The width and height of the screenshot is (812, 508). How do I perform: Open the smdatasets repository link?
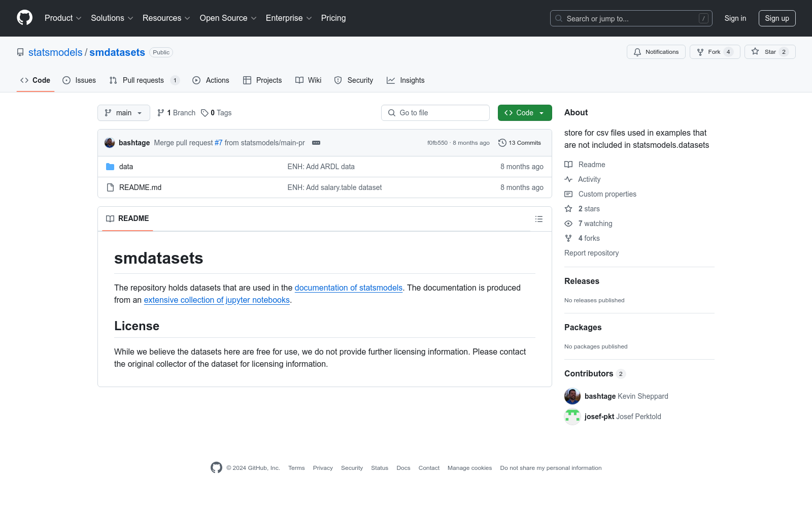point(117,52)
